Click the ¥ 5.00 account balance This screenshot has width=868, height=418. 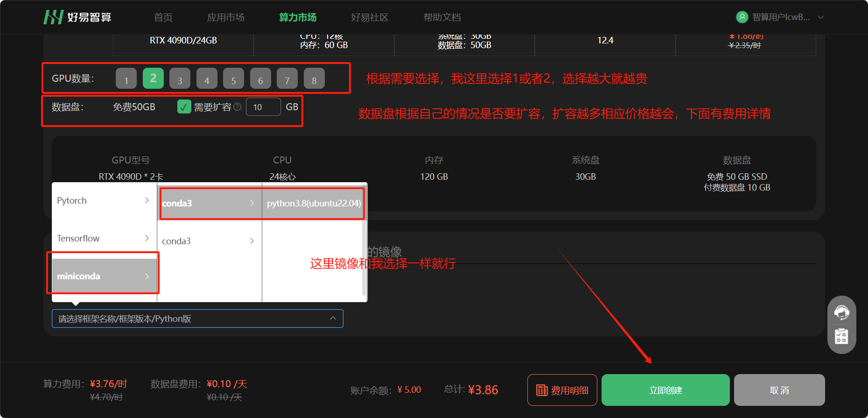[409, 390]
